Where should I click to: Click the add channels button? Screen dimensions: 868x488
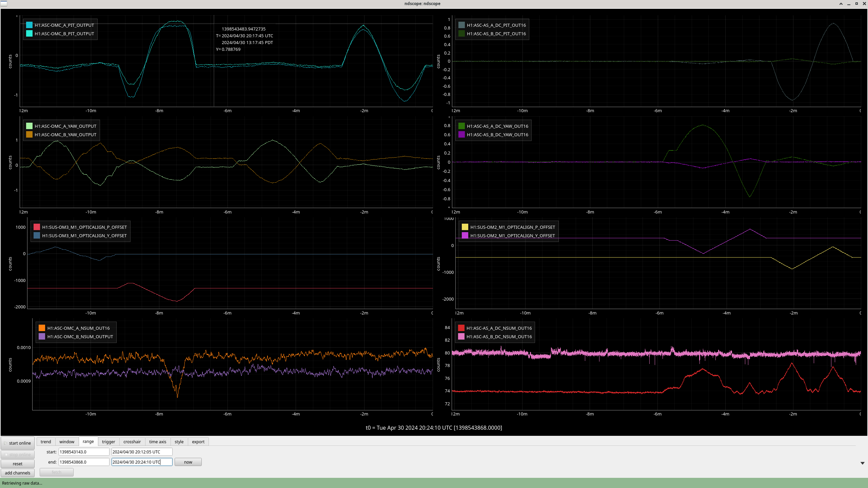18,473
